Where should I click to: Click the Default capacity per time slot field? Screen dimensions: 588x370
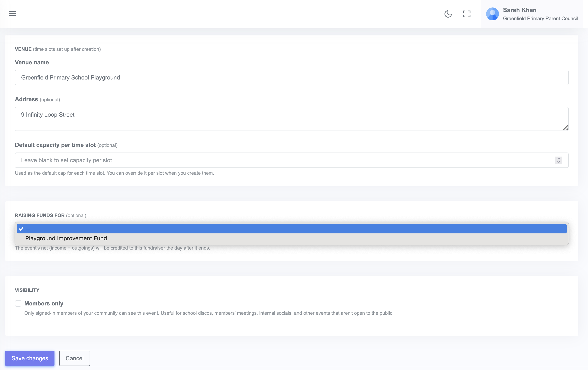(x=292, y=160)
